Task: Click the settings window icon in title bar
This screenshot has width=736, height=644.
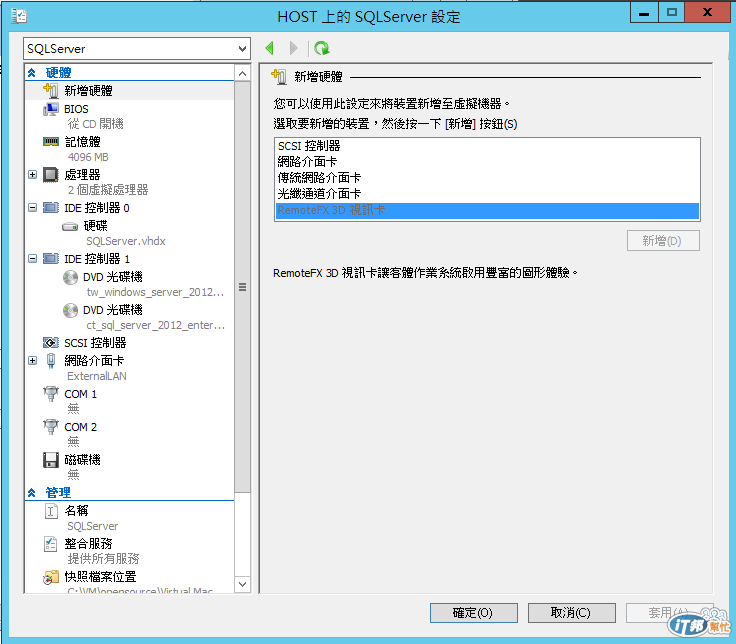Action: (19, 16)
